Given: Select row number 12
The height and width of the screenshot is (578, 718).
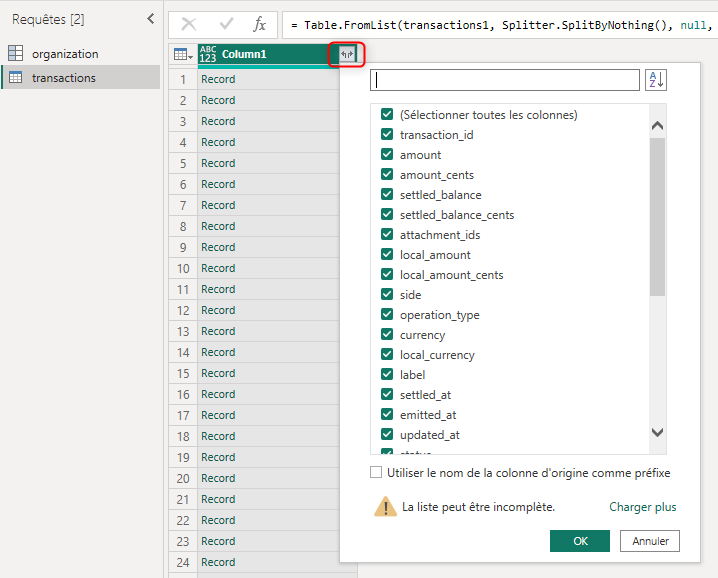Looking at the screenshot, I should (183, 311).
